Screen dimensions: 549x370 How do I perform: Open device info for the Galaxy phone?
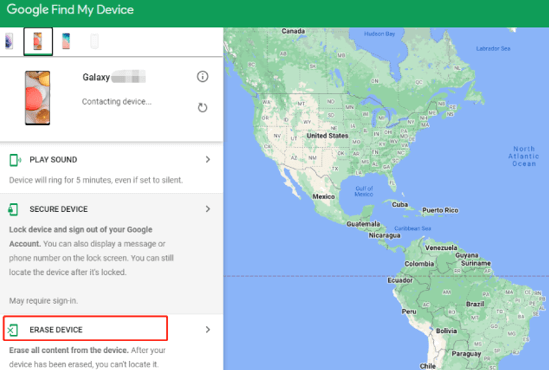[x=202, y=76]
